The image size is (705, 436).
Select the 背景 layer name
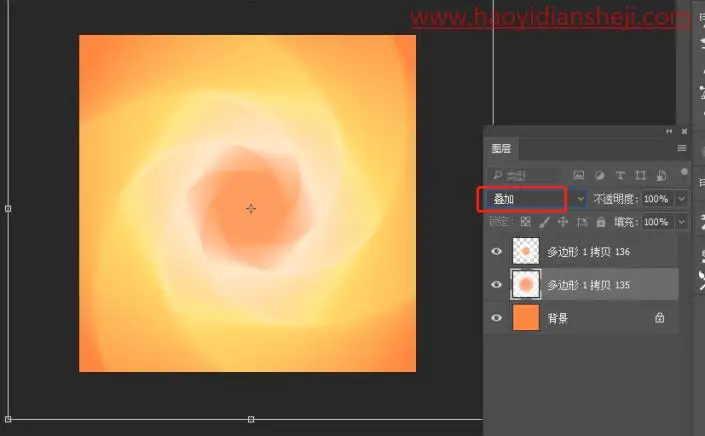click(x=558, y=319)
